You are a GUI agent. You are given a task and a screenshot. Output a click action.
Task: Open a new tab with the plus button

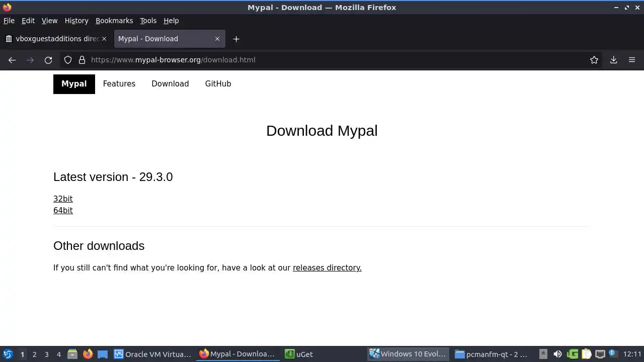pos(236,39)
